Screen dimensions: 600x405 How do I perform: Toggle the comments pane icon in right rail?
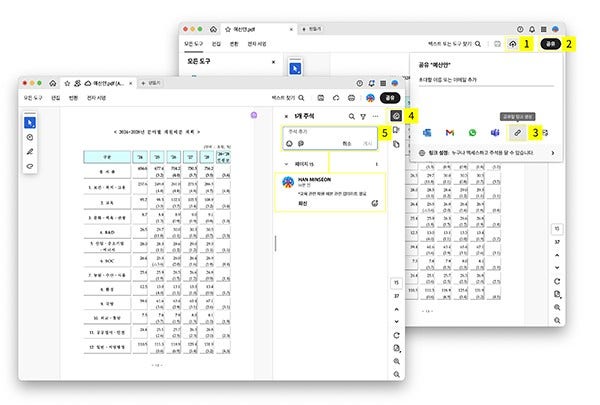point(396,116)
